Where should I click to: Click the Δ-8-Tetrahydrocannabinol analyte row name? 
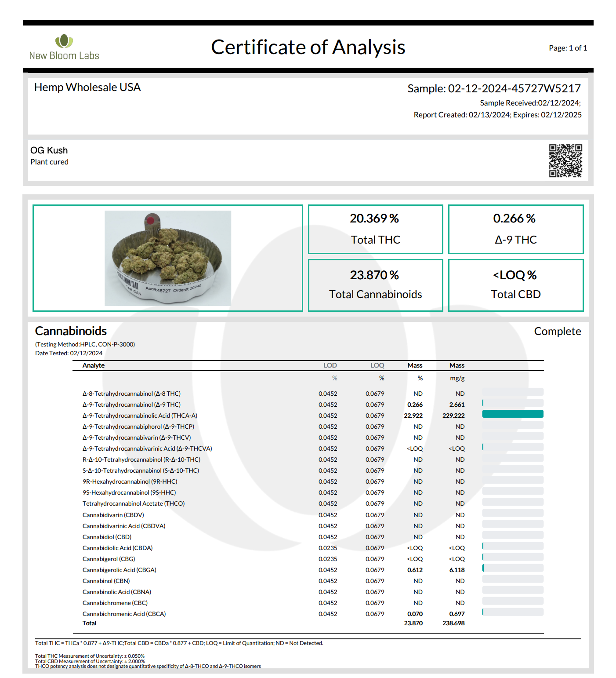[x=131, y=394]
